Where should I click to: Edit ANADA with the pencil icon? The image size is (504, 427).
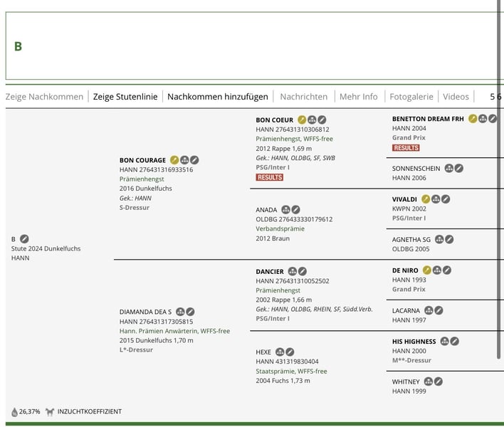(x=295, y=210)
